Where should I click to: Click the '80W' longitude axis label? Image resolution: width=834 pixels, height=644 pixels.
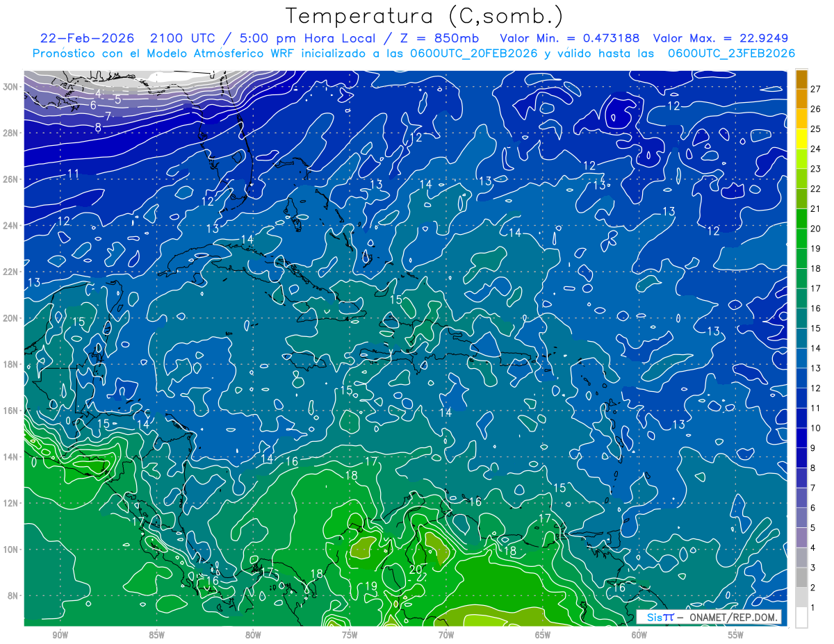pos(253,636)
